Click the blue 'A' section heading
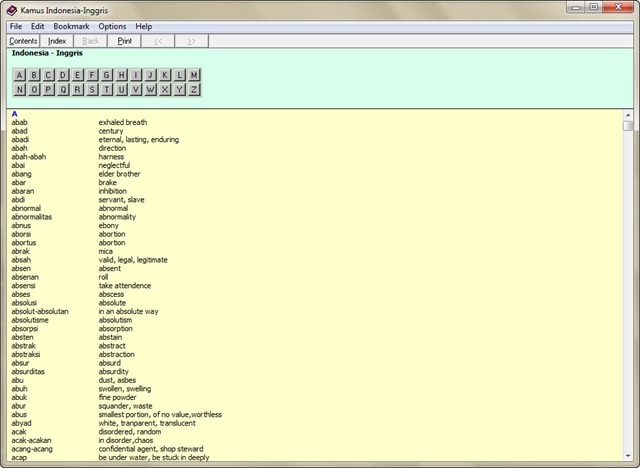 click(x=15, y=114)
